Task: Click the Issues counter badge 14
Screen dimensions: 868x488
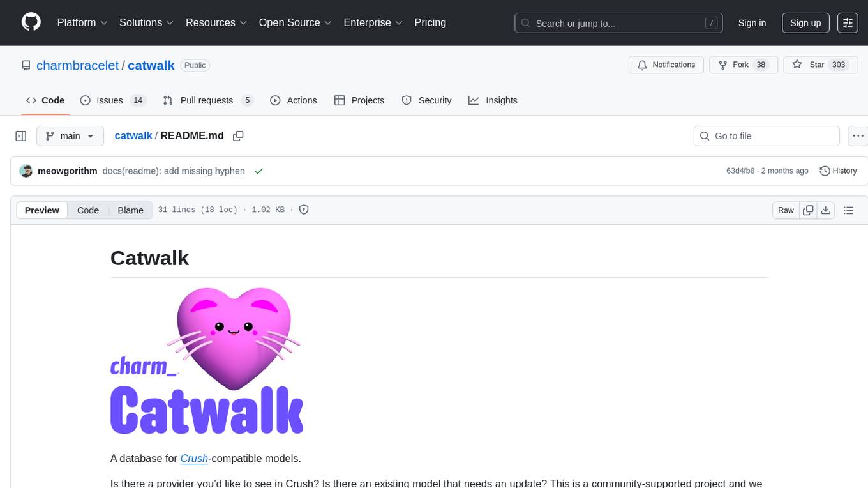Action: pos(138,100)
